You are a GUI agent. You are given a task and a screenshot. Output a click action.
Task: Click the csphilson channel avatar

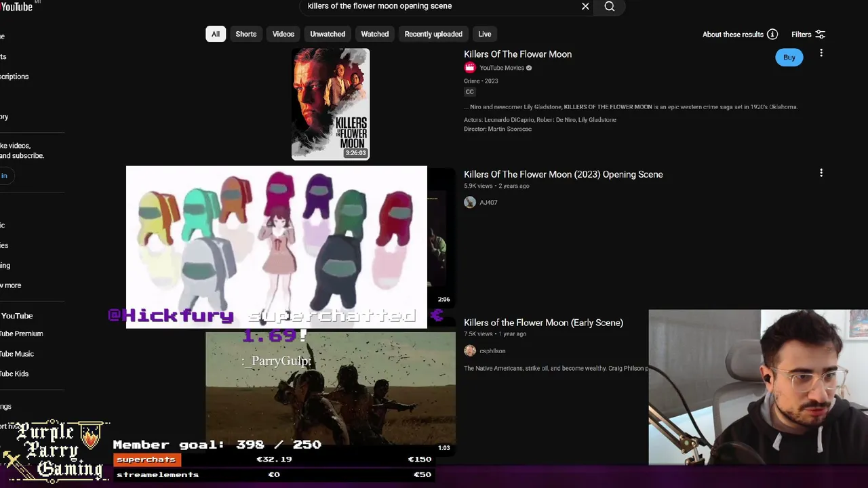coord(470,351)
